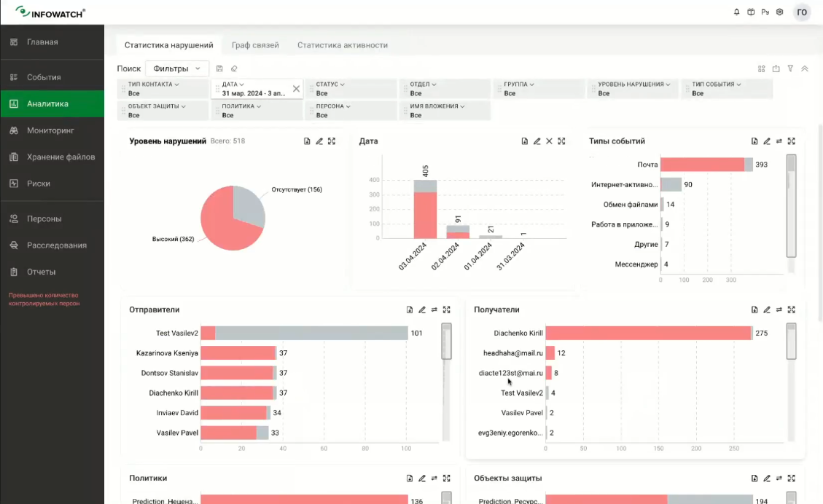This screenshot has height=504, width=823.
Task: Open Расследования section
Action: [52, 245]
